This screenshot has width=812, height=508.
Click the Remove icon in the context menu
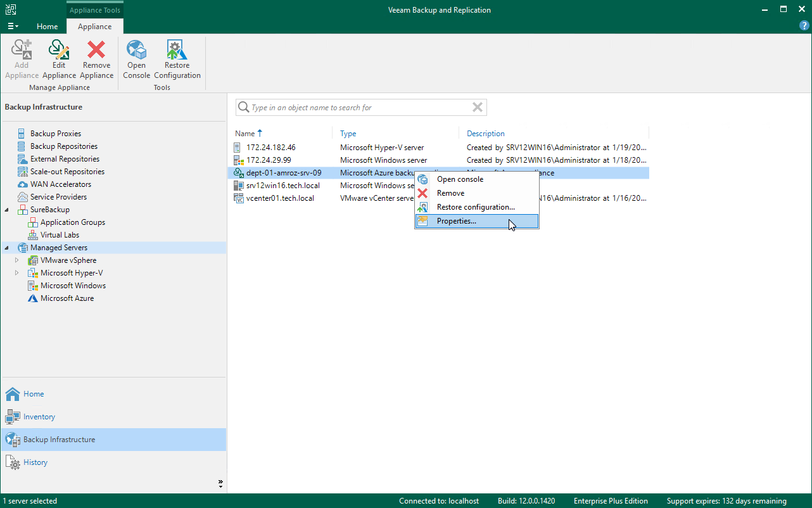tap(422, 193)
